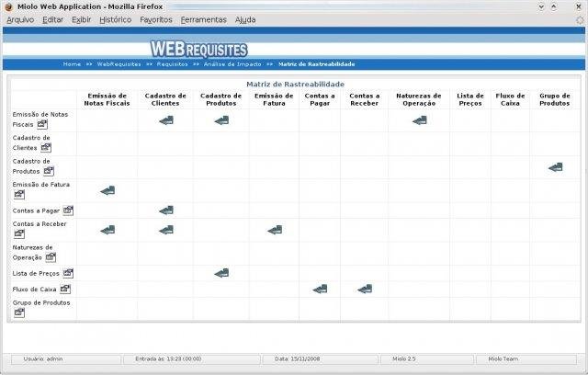Screen dimensions: 588x375
Task: Follow the WebRequisites breadcrumb link
Action: [119, 64]
